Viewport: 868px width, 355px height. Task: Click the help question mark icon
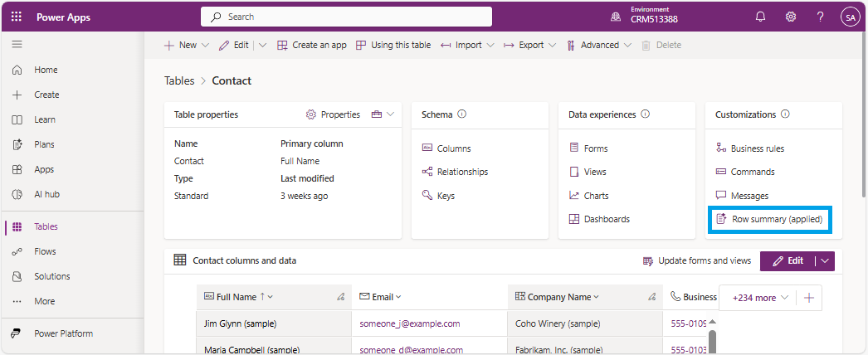tap(820, 17)
